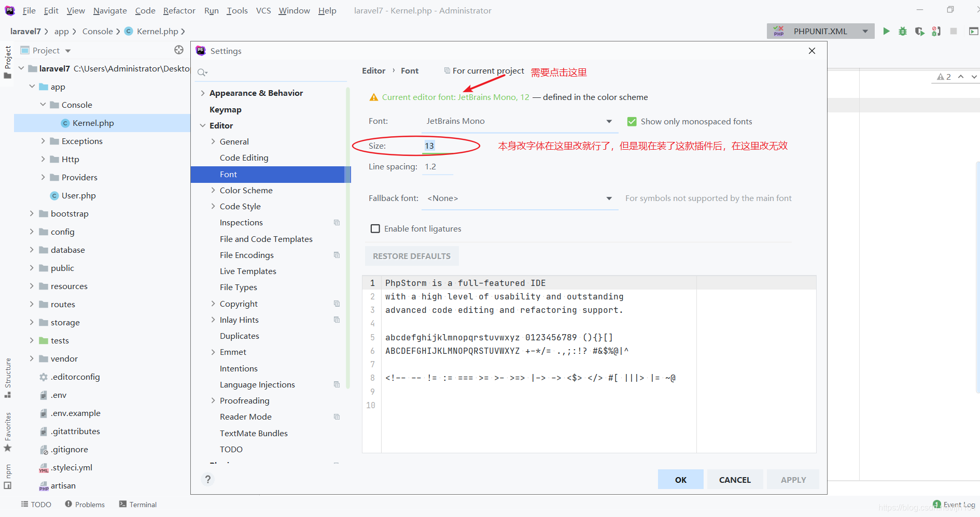
Task: Click project-level icon beside File Encodings
Action: click(337, 255)
